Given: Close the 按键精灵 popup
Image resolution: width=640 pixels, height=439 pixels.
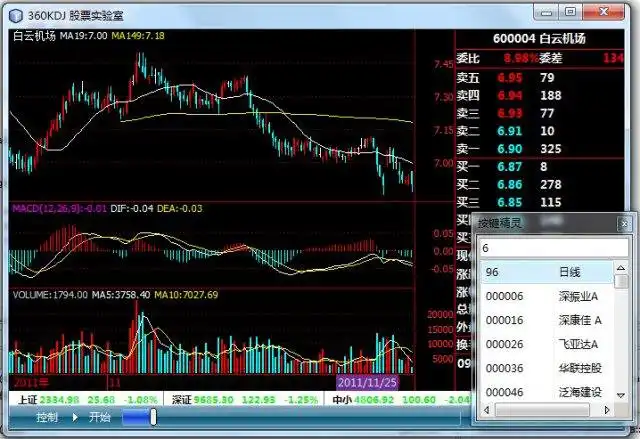Looking at the screenshot, I should tap(624, 224).
